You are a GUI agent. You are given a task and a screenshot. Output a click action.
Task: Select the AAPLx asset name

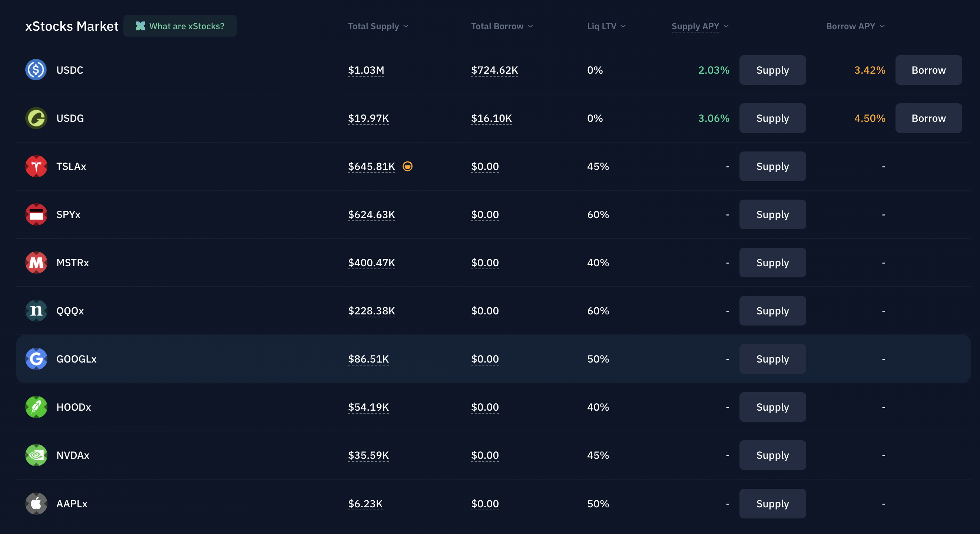(x=72, y=504)
